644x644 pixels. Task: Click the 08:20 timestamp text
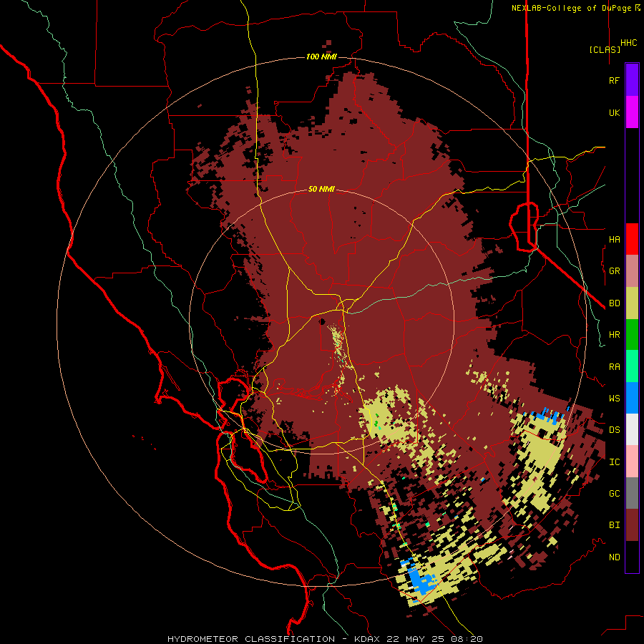point(468,639)
